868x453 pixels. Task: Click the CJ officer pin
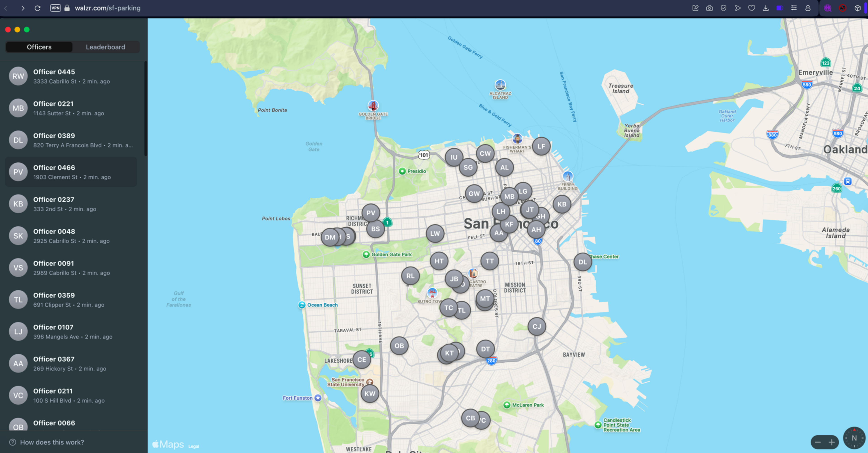pos(537,326)
